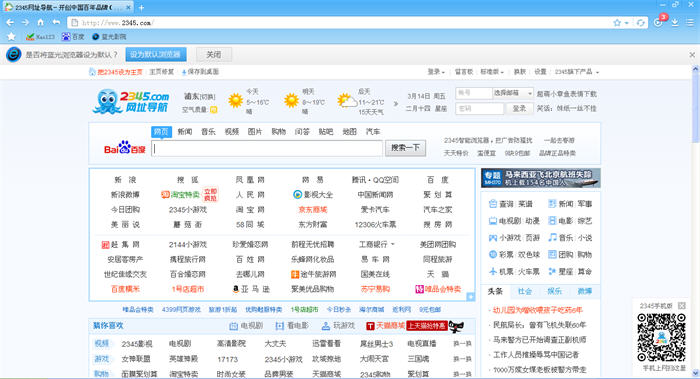700x379 pixels.
Task: Click the day-after-tomorrow cloudy weather icon
Action: 346,101
